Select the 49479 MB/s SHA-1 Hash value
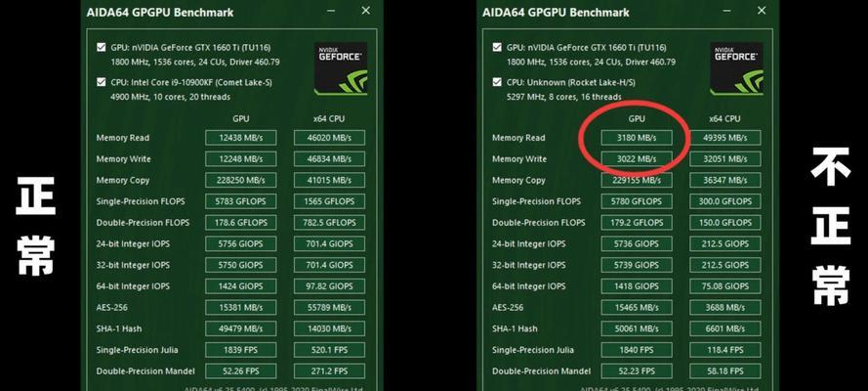The image size is (868, 391). tap(241, 329)
